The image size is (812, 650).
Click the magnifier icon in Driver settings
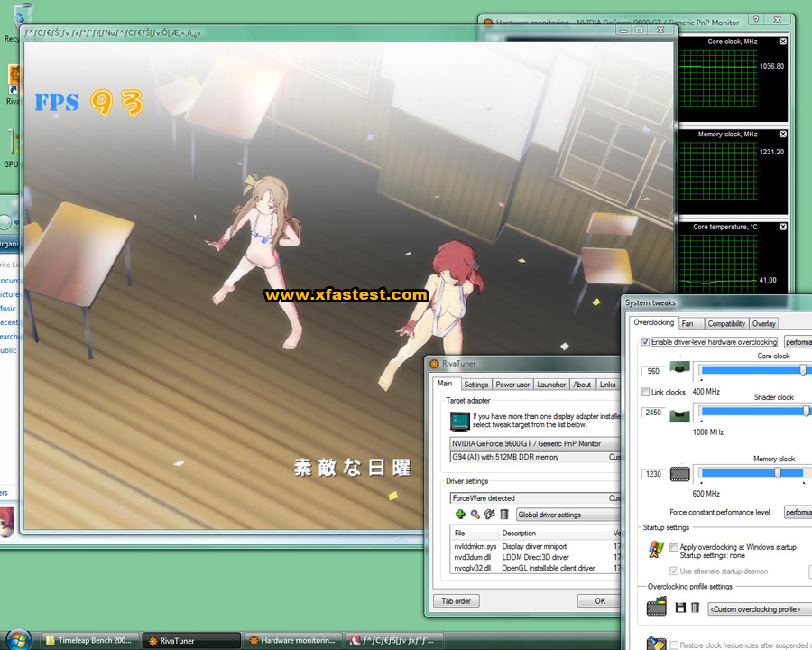(475, 515)
